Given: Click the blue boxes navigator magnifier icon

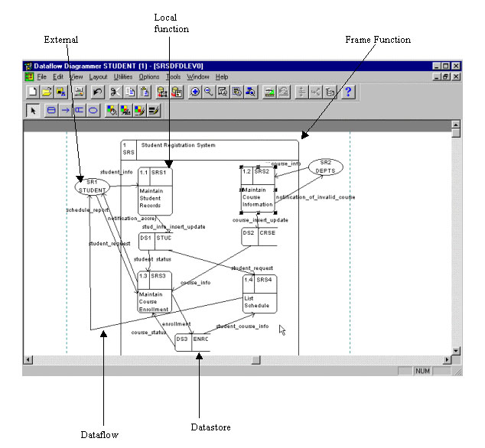Looking at the screenshot, I should pos(251,92).
